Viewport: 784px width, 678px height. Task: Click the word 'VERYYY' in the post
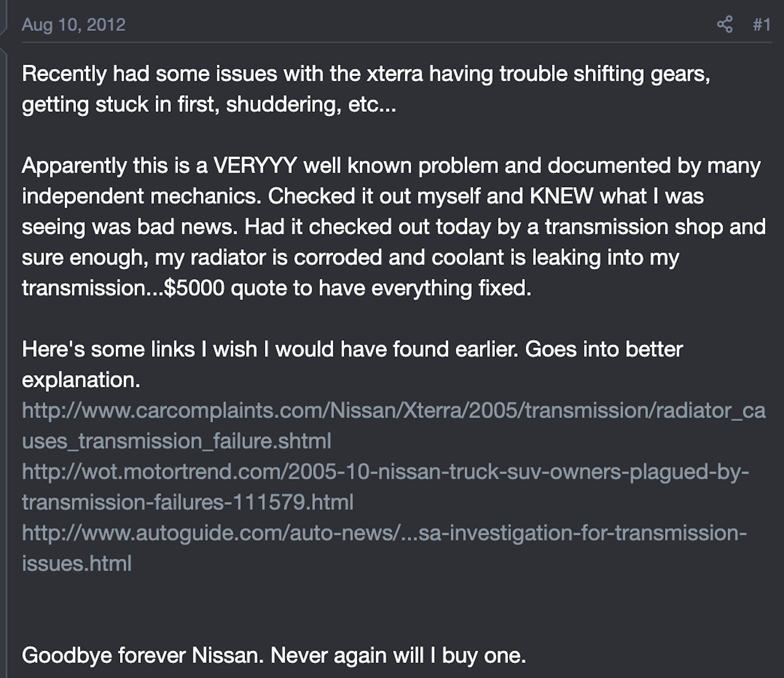255,166
